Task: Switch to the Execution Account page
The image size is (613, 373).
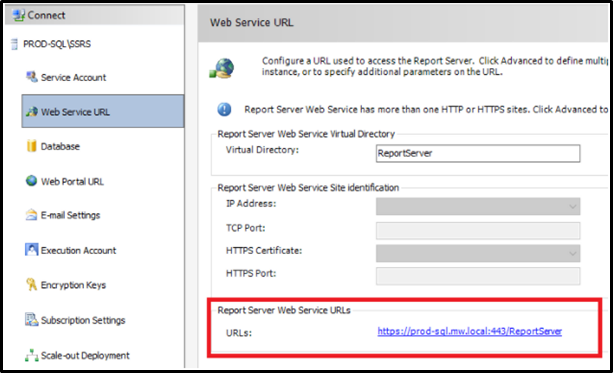Action: pyautogui.click(x=79, y=250)
